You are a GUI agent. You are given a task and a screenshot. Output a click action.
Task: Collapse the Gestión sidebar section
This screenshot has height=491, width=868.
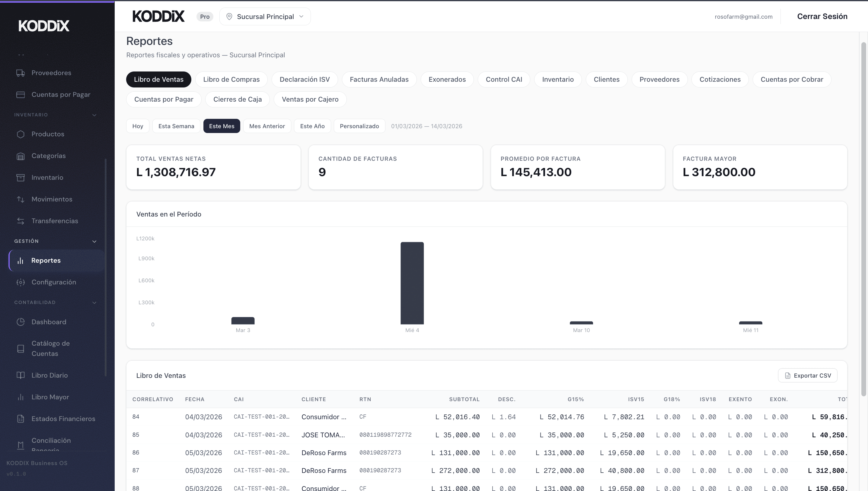pos(94,242)
